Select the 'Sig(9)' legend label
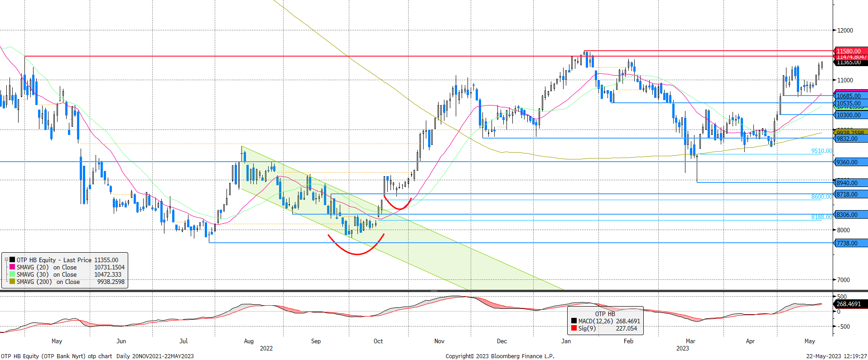868x360 pixels. (x=587, y=328)
